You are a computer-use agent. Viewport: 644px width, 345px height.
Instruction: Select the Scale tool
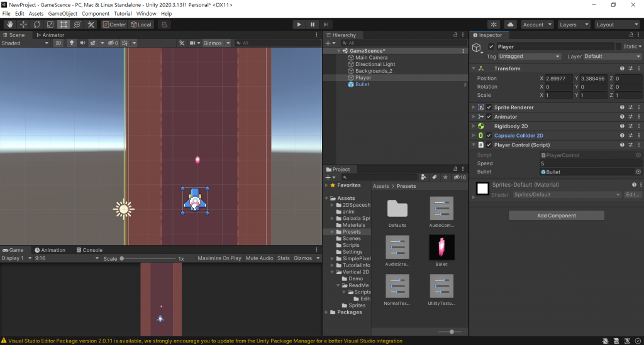[50, 25]
